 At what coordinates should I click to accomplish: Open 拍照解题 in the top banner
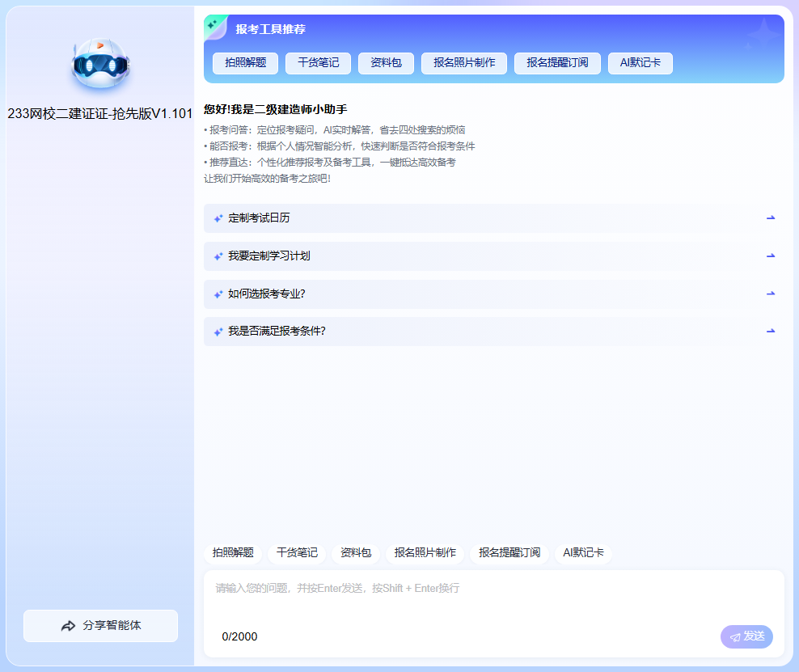[245, 63]
